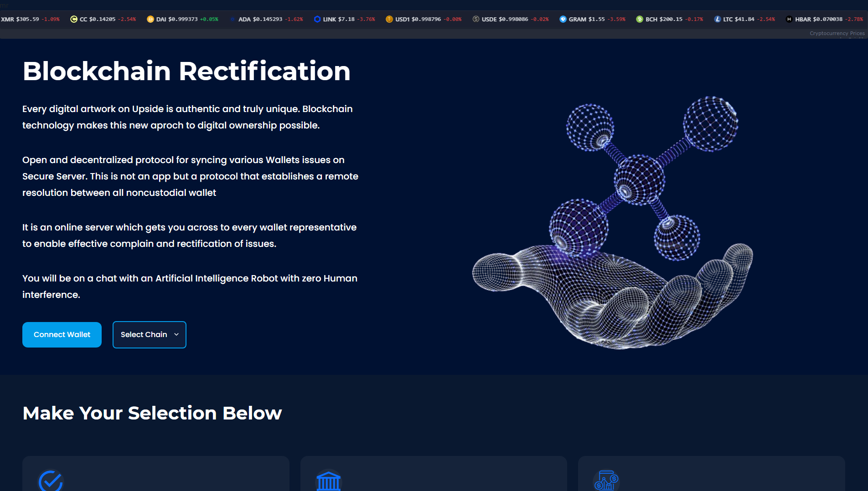Screen dimensions: 868x491
Task: Click the LTC $41.84 ticker price
Action: [x=744, y=19]
